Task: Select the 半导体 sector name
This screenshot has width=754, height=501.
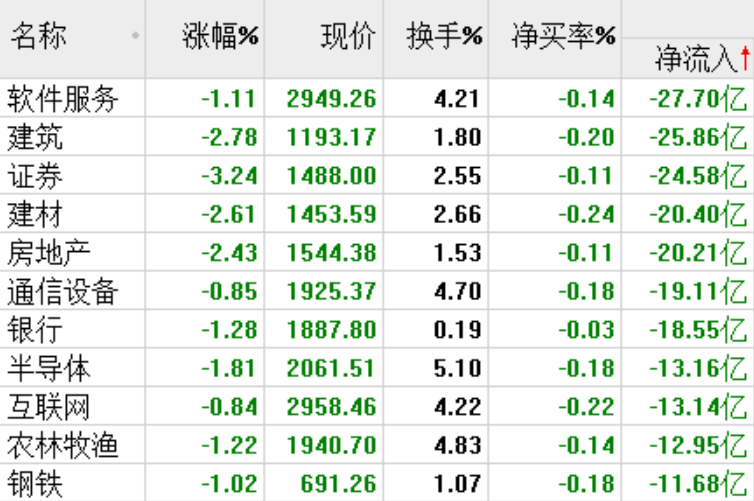Action: pyautogui.click(x=49, y=368)
